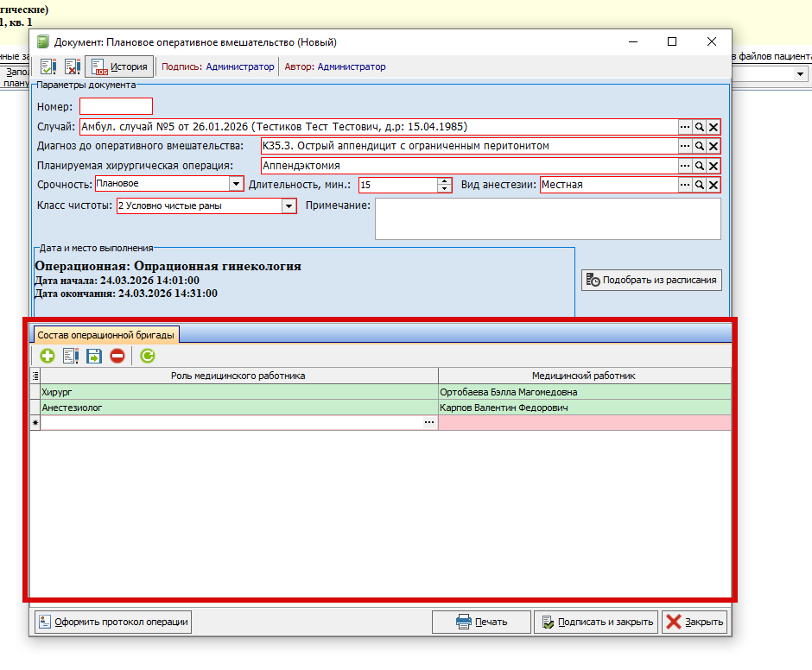This screenshot has width=812, height=670.
Task: Clear the Вид анестезии field
Action: tap(714, 185)
